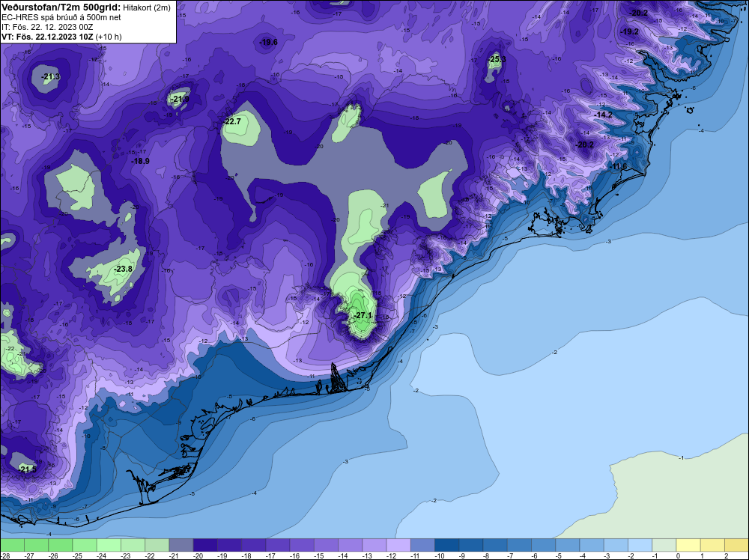Viewport: 749px width, 560px height.
Task: Click the -14.2 temperature label
Action: coord(603,115)
